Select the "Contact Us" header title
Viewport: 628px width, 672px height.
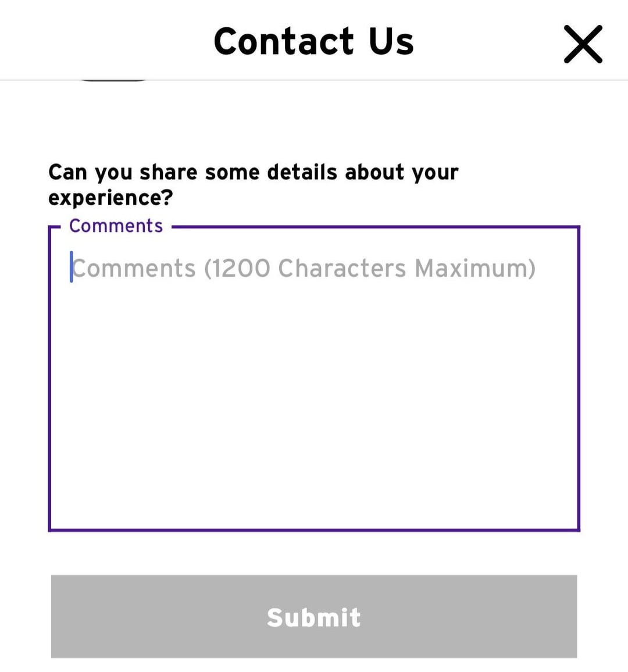point(313,41)
